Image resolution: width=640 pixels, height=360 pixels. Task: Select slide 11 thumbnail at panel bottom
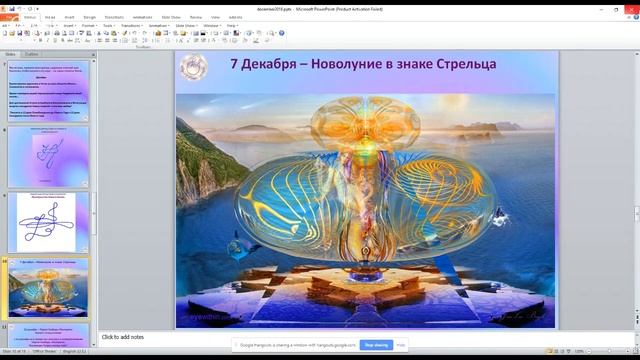click(x=48, y=336)
